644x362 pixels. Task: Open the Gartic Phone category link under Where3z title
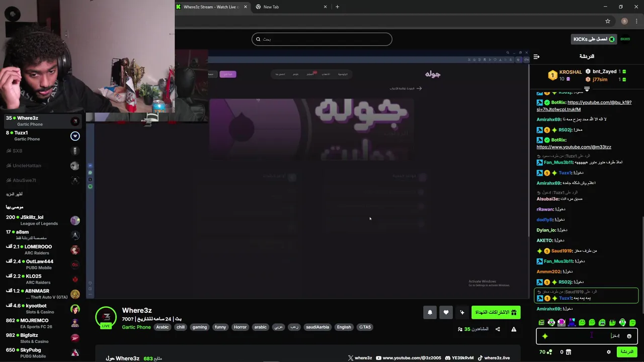tap(136, 327)
